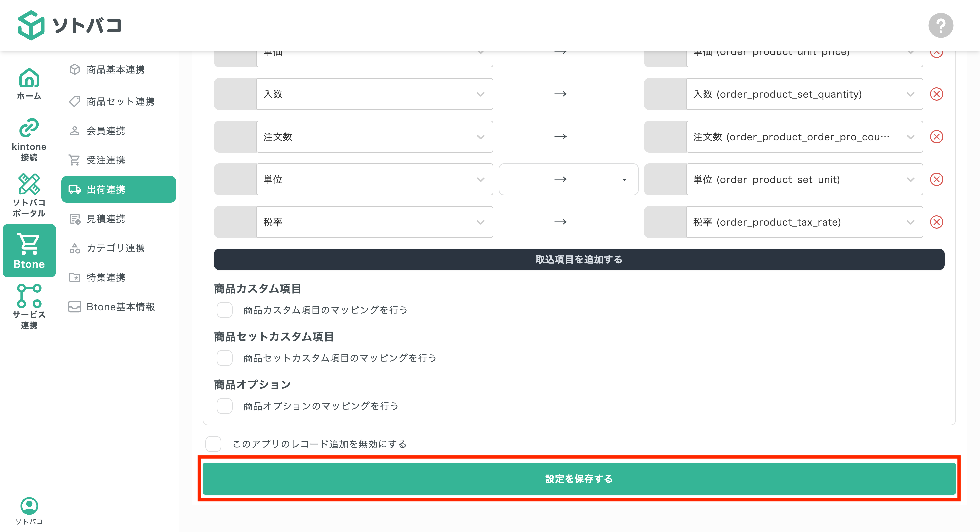Delete the 入数 mapping row
The width and height of the screenshot is (980, 532).
937,94
